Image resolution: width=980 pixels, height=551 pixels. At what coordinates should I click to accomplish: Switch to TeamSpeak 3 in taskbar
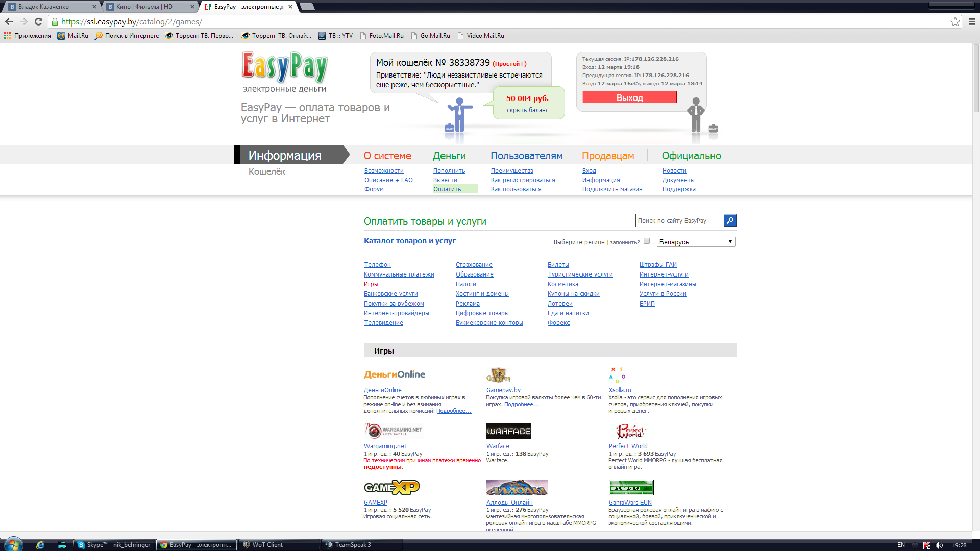point(361,545)
